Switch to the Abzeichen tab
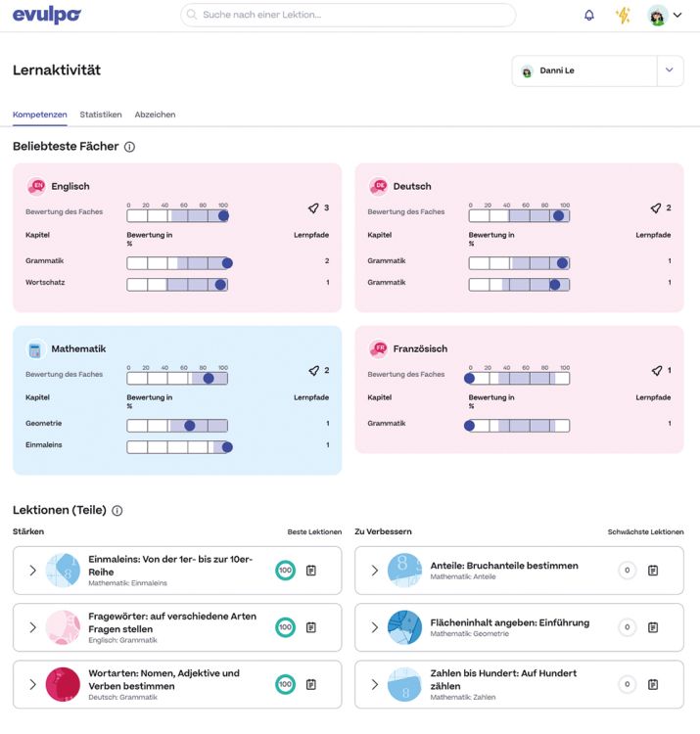Viewport: 700px width, 734px height. click(155, 115)
